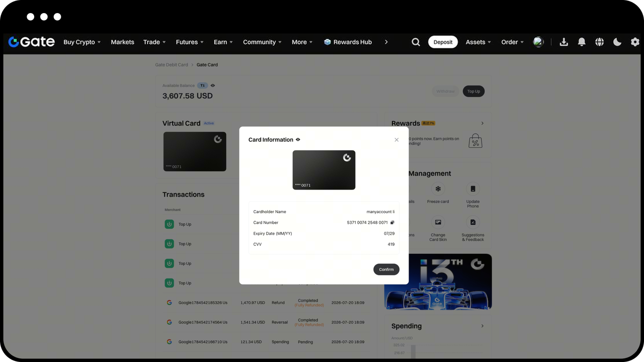Click the Google1784542185326 transaction row
The image size is (644, 362).
266,303
